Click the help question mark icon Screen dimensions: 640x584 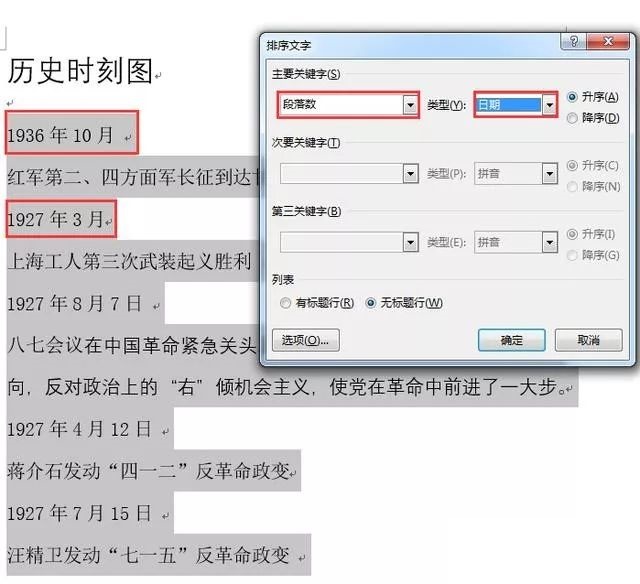574,42
